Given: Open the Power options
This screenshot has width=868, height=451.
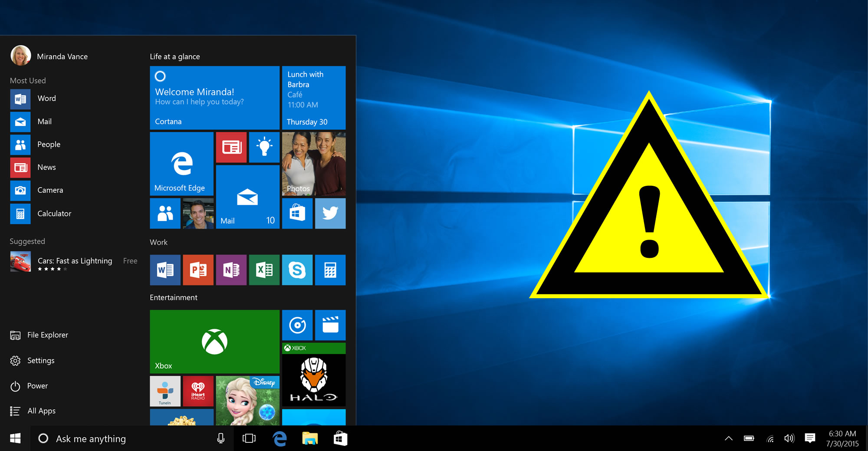Looking at the screenshot, I should coord(29,386).
